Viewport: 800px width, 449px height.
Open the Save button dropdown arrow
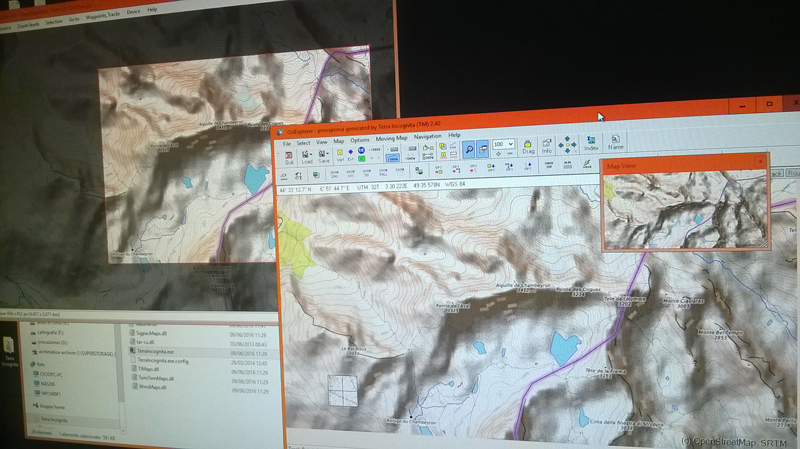328,154
